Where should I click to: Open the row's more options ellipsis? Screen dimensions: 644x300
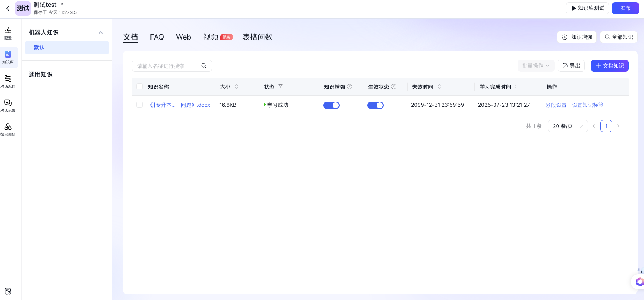(612, 105)
